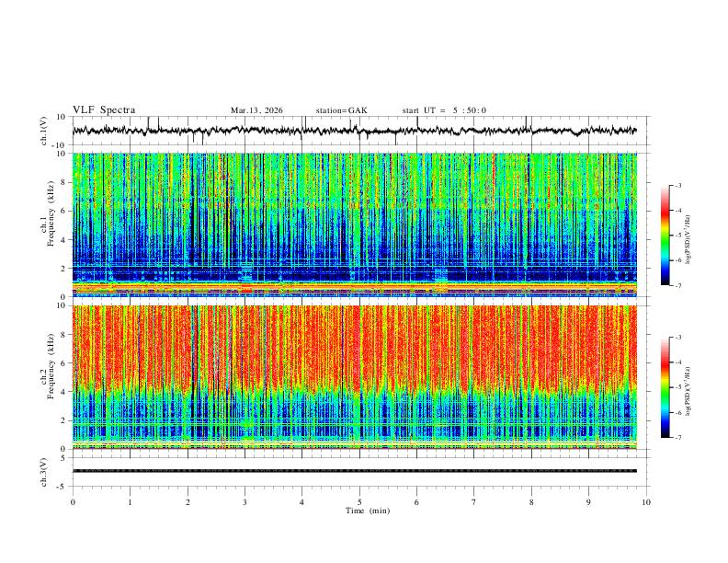Screen dimensions: 728x563
Task: Click the 'start UT = 5:50:0' text
Action: pyautogui.click(x=444, y=110)
